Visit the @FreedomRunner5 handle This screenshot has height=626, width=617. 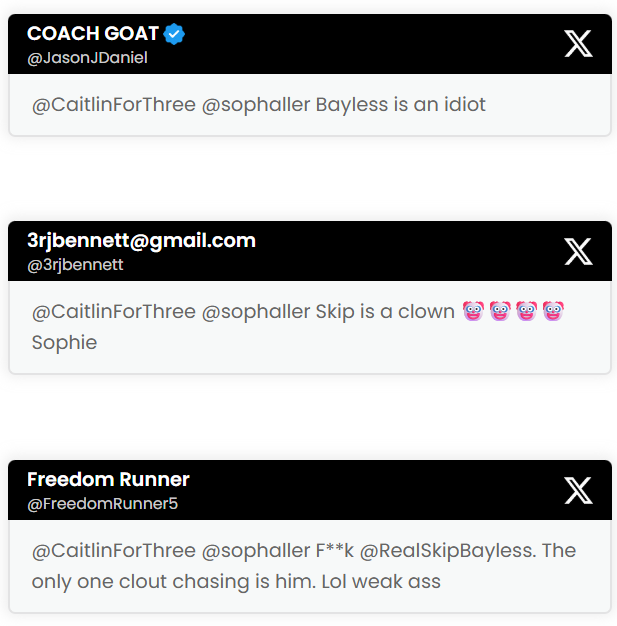pos(102,504)
